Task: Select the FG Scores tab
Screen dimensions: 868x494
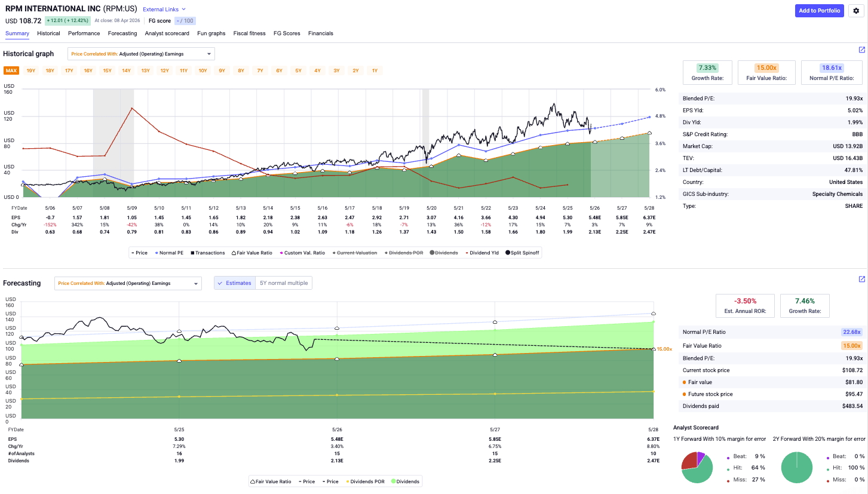Action: coord(287,33)
